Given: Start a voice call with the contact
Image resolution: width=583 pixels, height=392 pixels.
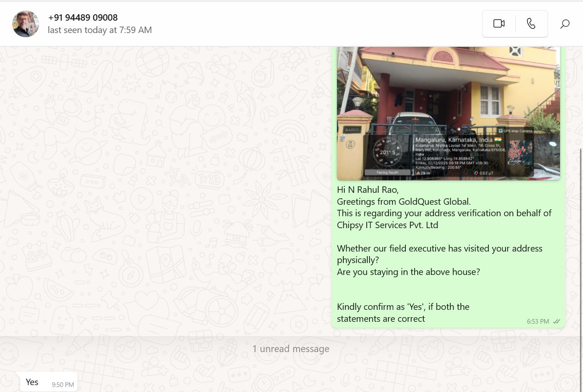Looking at the screenshot, I should [531, 23].
